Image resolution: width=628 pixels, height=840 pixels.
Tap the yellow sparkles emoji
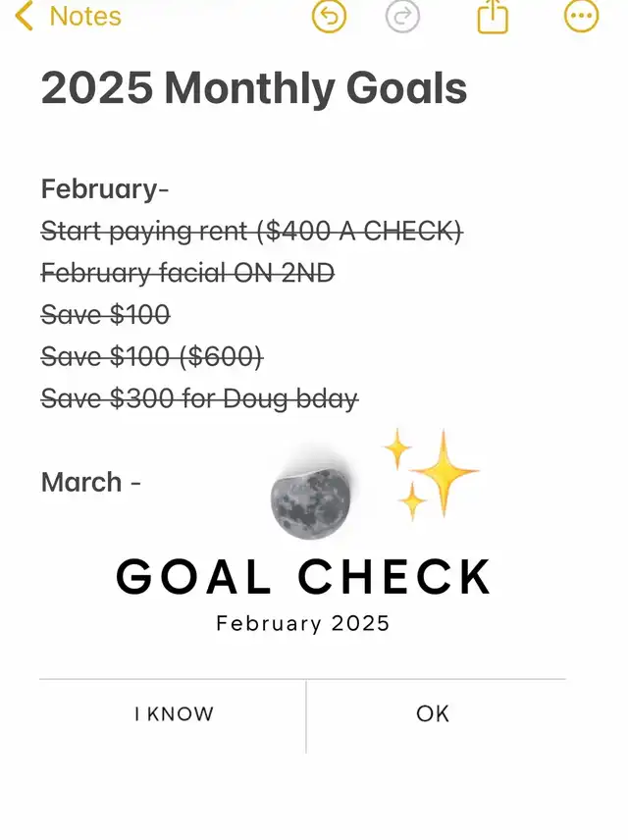tap(432, 474)
